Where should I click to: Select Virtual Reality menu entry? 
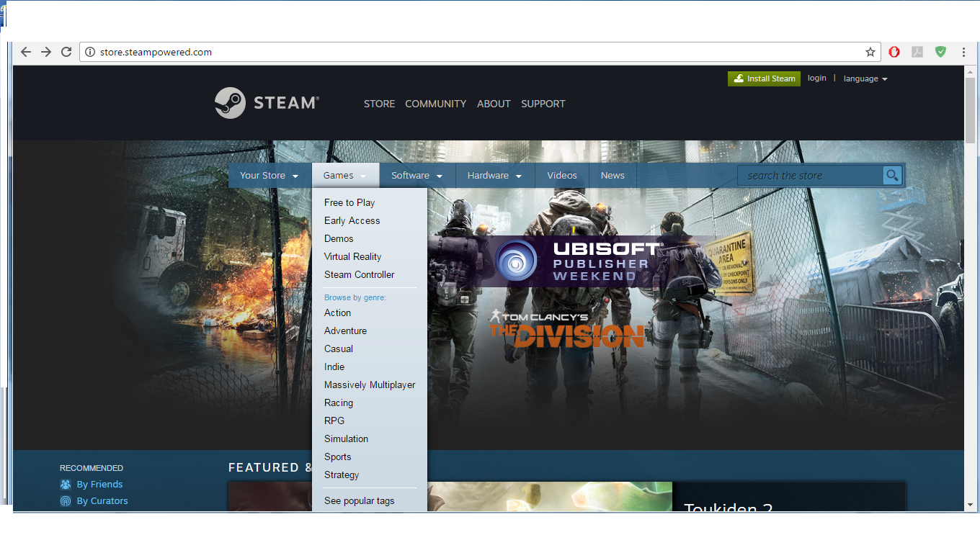click(352, 256)
